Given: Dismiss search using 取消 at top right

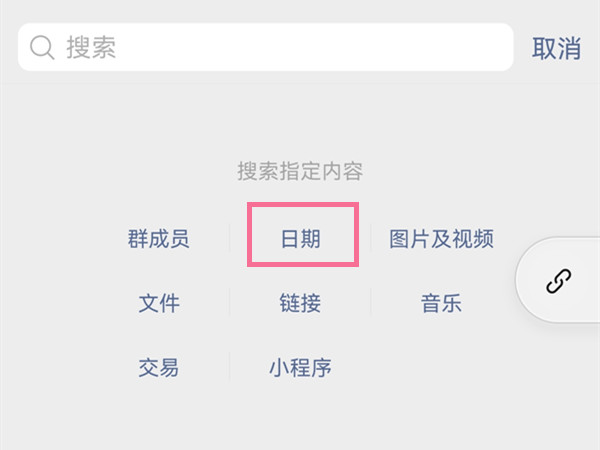Looking at the screenshot, I should click(556, 48).
